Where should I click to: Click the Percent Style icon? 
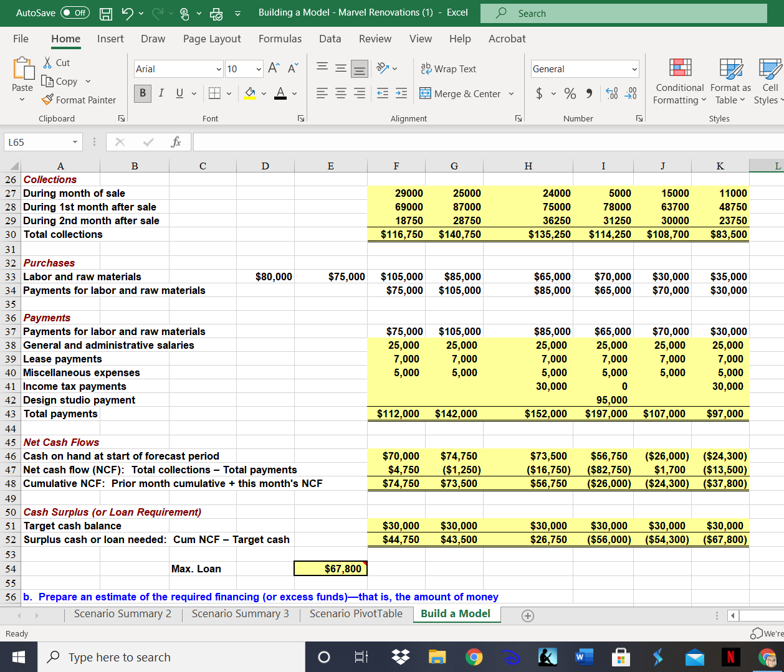point(570,93)
